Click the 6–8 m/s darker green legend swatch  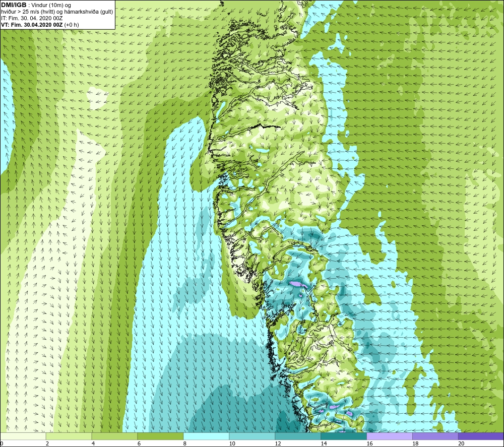(160, 436)
